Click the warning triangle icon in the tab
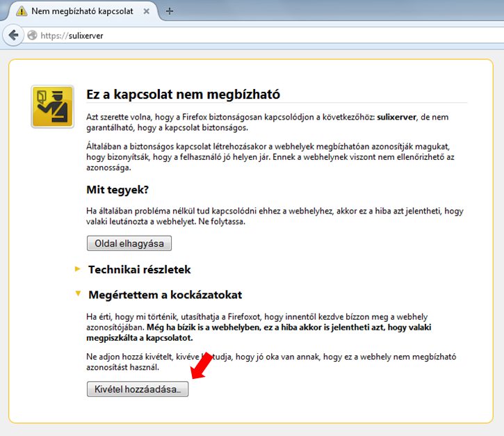504x436 pixels. pos(22,11)
